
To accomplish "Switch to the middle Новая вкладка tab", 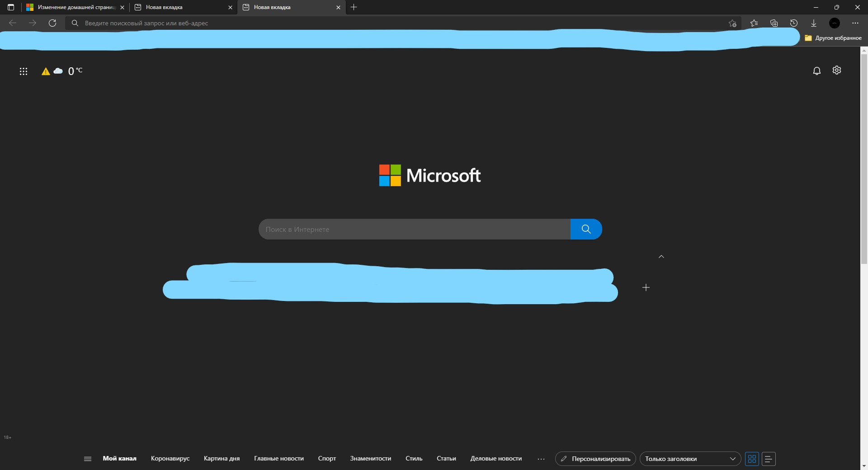I will [183, 7].
